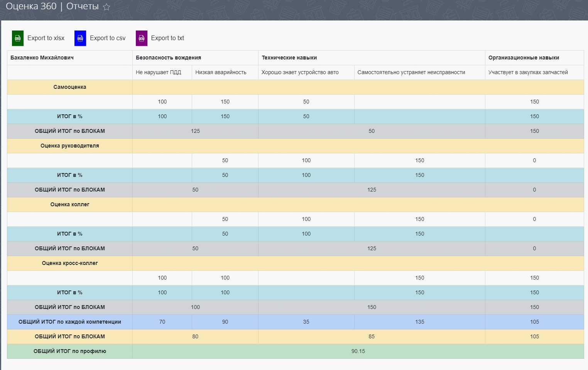Click the ИТОГ в % label under Самооценка

70,116
